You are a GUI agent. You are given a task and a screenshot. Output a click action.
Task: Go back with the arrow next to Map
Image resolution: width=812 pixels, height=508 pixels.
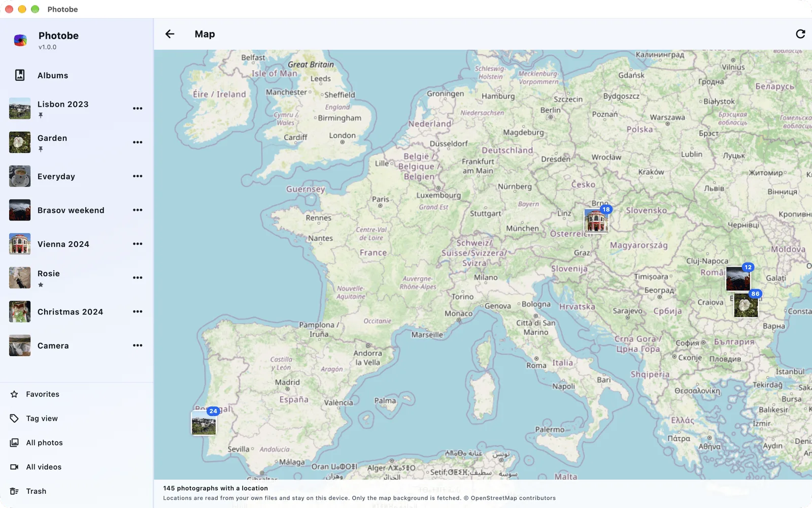pyautogui.click(x=170, y=34)
